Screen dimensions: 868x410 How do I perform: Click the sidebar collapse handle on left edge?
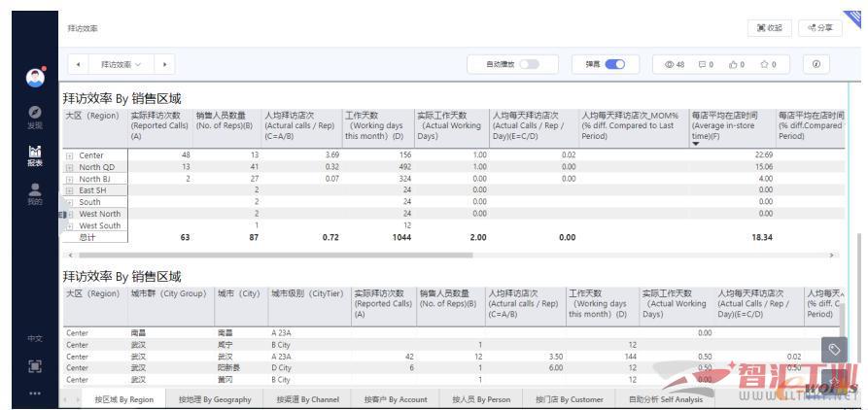[63, 215]
